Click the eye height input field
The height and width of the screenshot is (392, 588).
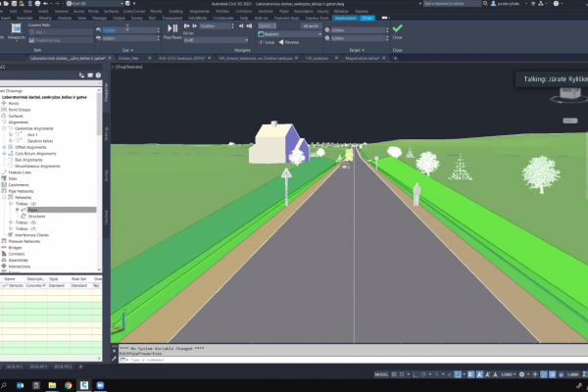[129, 30]
